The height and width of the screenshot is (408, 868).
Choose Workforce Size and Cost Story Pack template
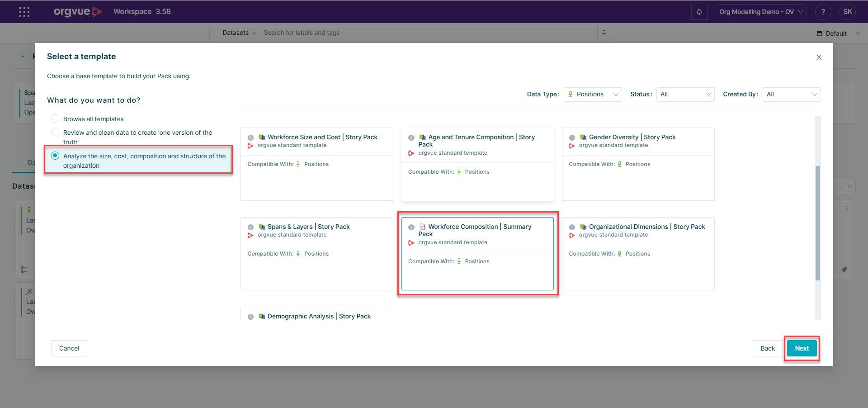[x=317, y=164]
